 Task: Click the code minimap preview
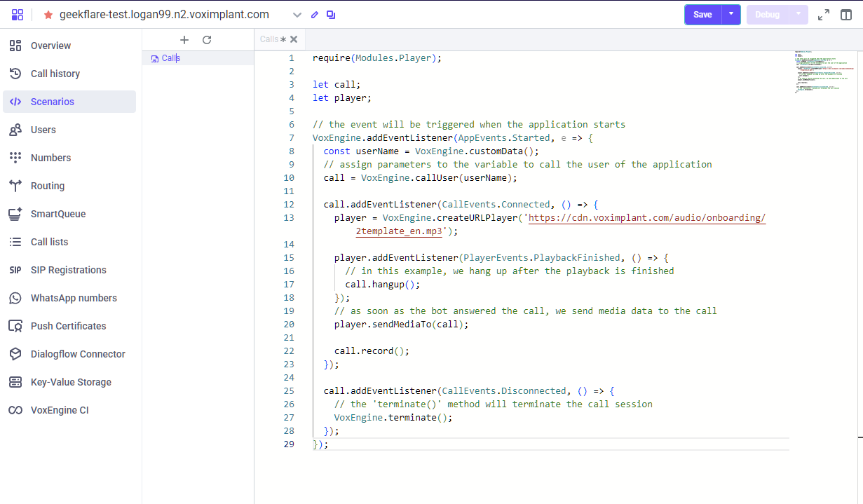coord(817,72)
